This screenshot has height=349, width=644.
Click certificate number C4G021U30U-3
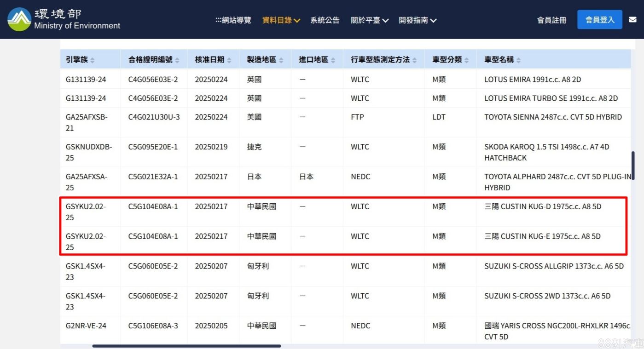[154, 117]
